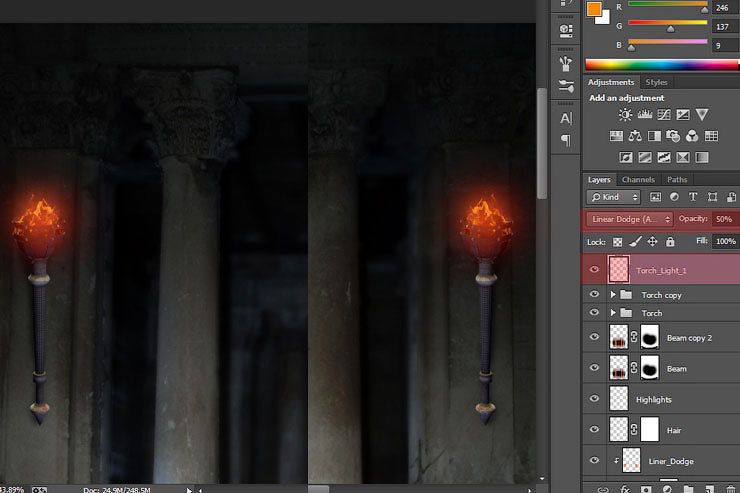Add a Vibrance adjustment

pyautogui.click(x=702, y=115)
